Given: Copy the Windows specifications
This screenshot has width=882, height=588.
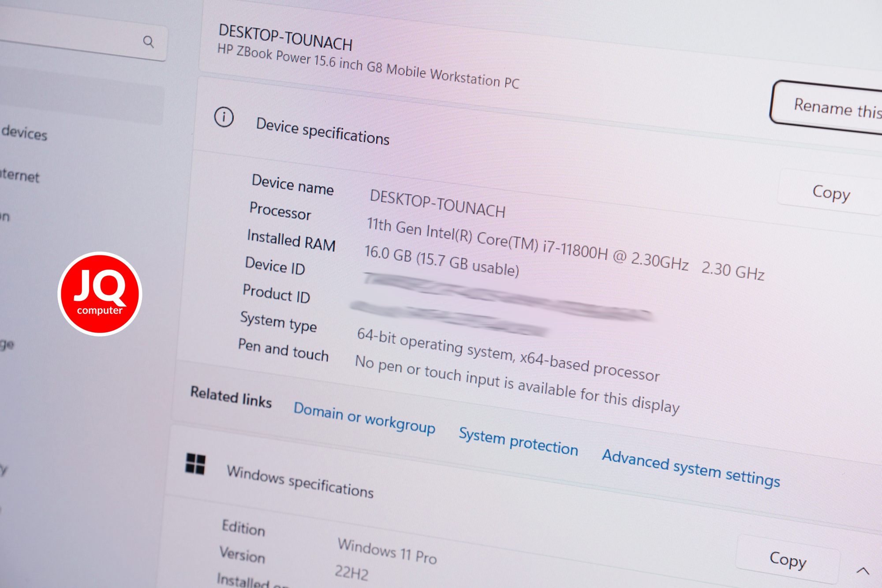Looking at the screenshot, I should pos(788,559).
